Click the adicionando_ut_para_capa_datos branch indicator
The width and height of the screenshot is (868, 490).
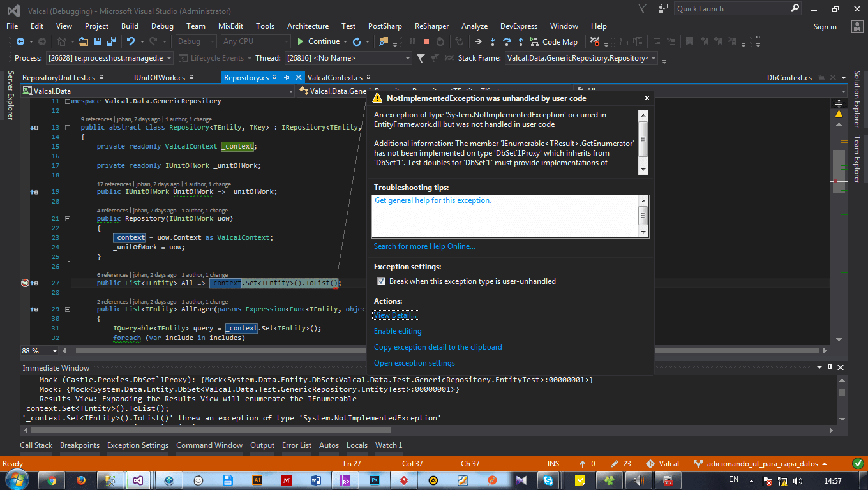[760, 464]
